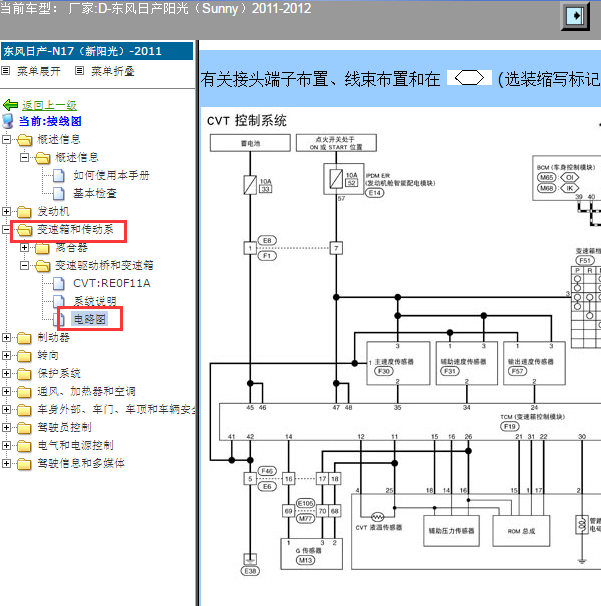Screen dimensions: 601x606
Task: Expand the 保护系统 folder
Action: tap(6, 373)
